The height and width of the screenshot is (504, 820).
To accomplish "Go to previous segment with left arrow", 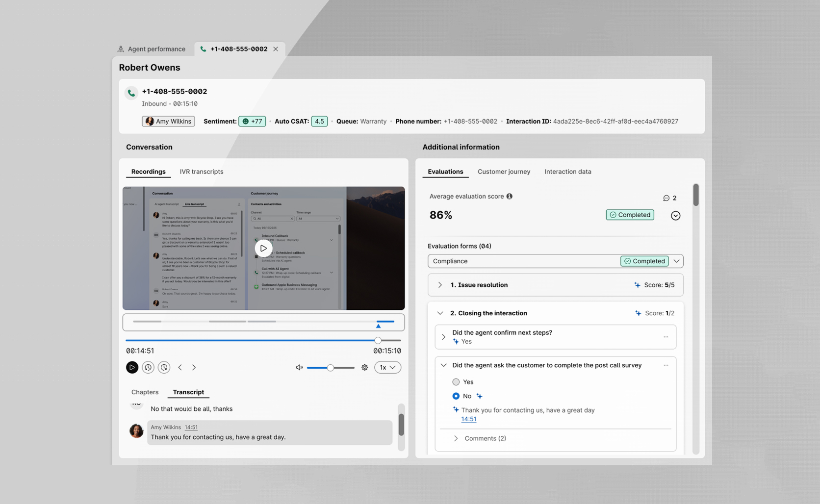I will pos(180,367).
